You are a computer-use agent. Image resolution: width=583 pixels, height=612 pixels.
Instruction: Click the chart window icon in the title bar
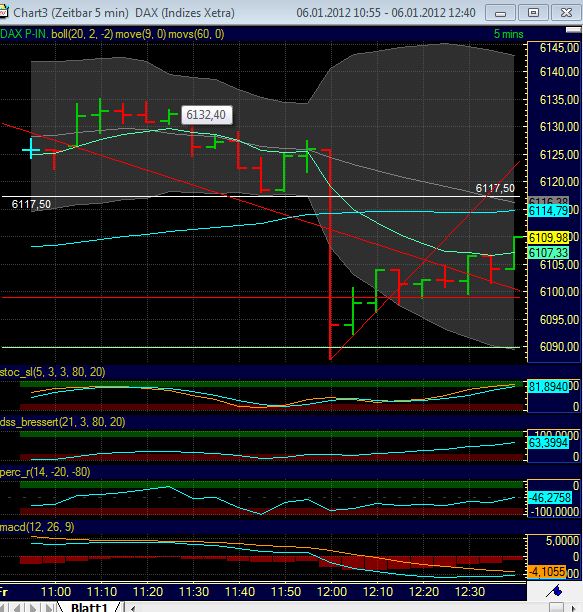tap(3, 12)
